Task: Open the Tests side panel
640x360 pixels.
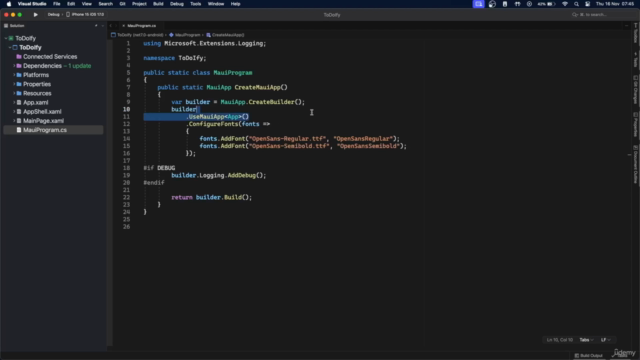Action: coord(636,60)
